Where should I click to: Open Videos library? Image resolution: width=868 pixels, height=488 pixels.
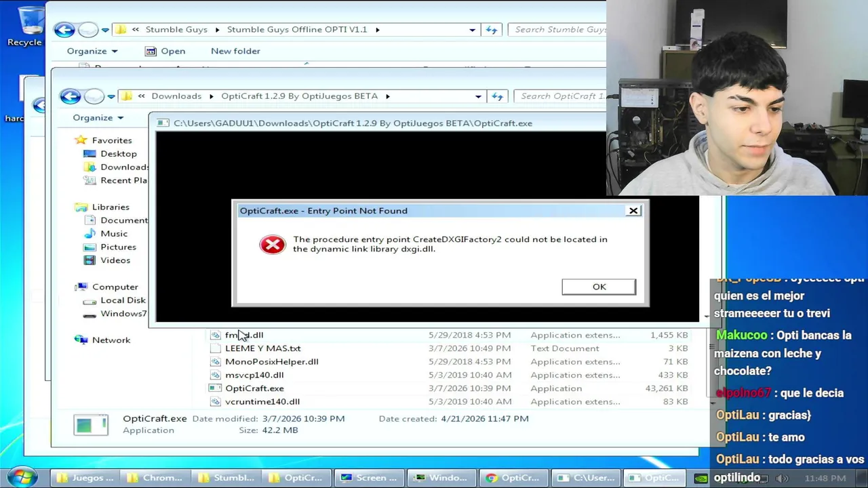point(107,260)
